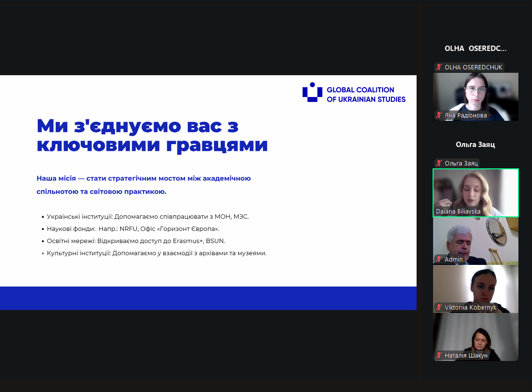Click the "Наша місія" mission statement text
This screenshot has width=532, height=392.
144,185
